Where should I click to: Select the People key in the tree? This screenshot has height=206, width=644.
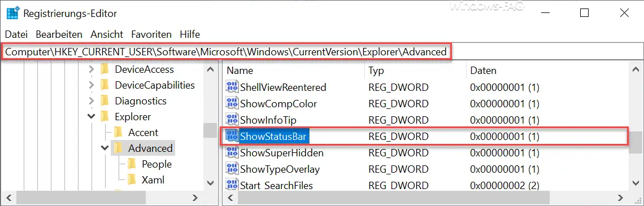(x=156, y=164)
